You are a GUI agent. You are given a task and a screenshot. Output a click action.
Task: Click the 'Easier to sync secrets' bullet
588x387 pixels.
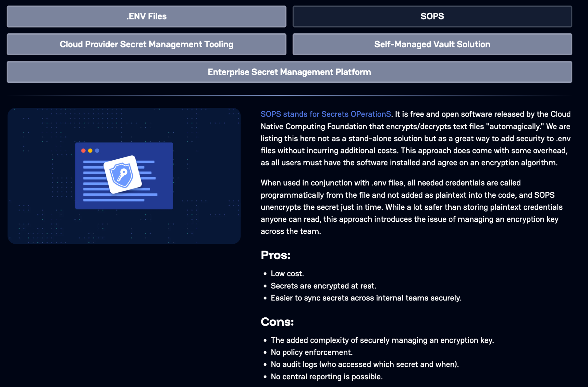366,298
